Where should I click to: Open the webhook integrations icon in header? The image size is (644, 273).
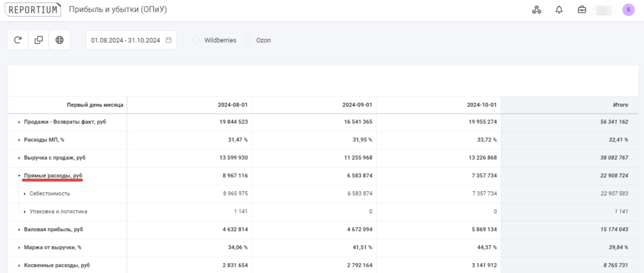pos(536,10)
